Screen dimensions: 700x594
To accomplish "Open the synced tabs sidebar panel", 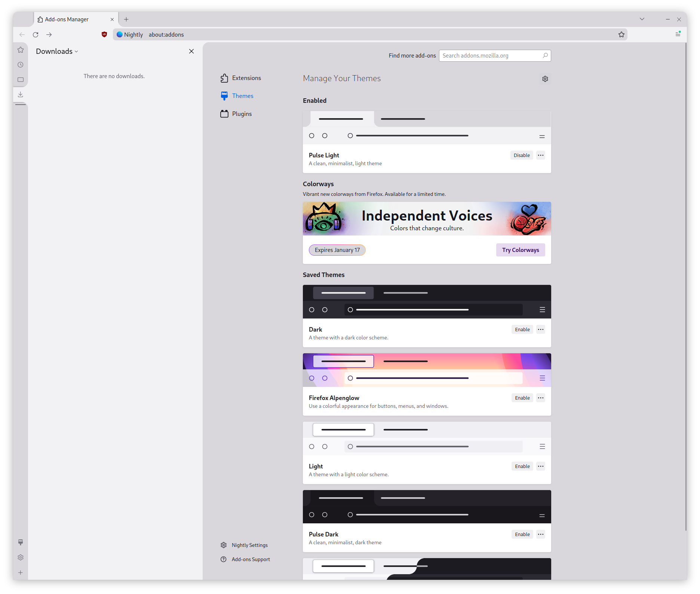I will pos(21,80).
